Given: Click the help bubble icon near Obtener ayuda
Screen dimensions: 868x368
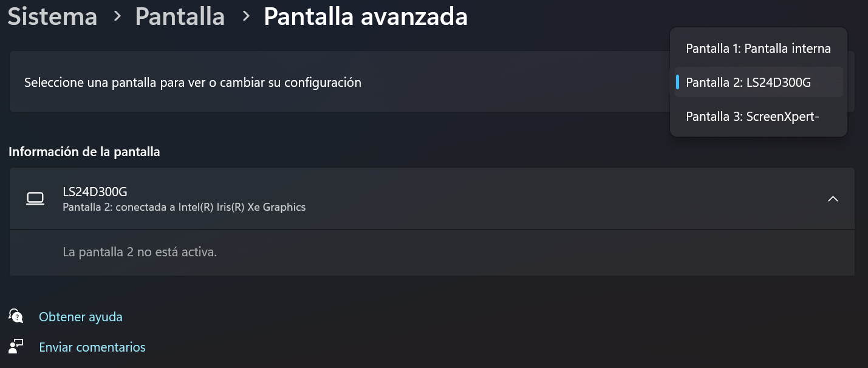Looking at the screenshot, I should pos(16,316).
